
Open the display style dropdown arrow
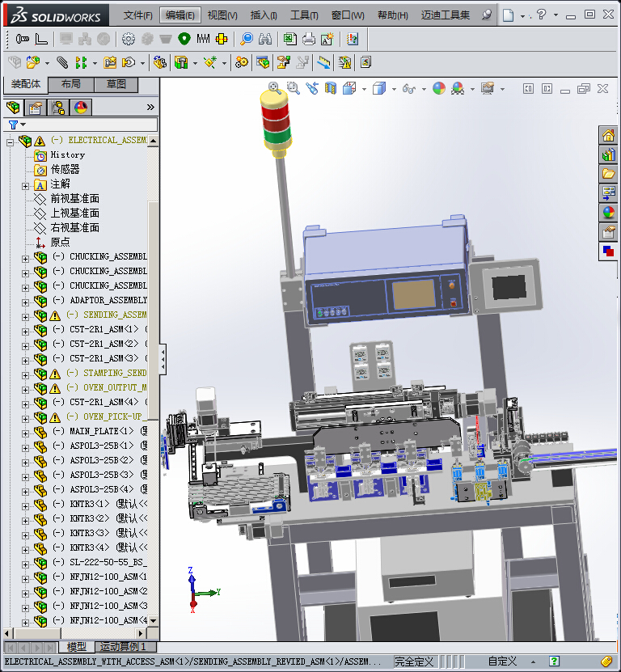[392, 89]
